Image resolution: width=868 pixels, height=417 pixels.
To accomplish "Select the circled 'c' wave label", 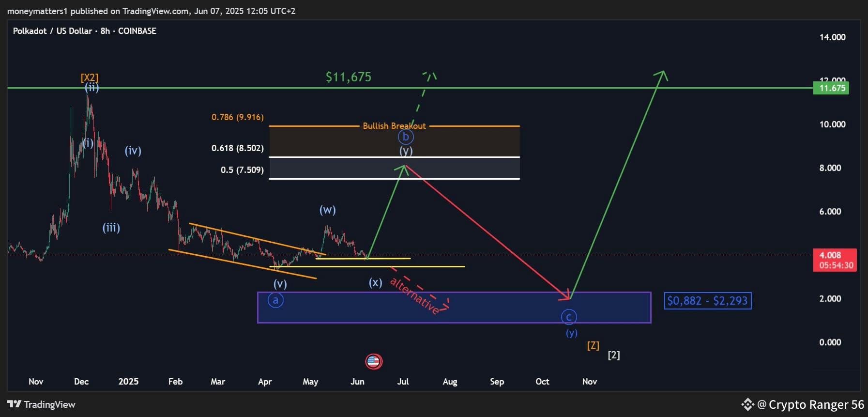I will coord(569,317).
